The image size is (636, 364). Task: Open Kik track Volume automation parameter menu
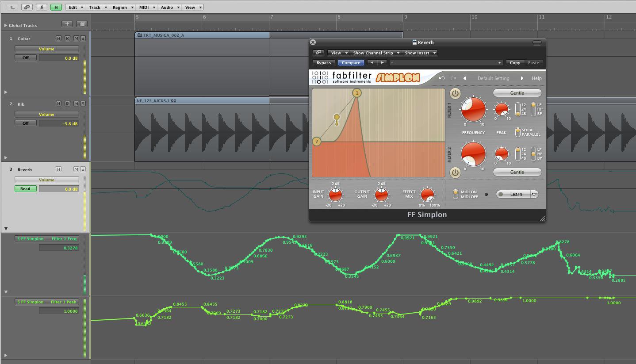(47, 115)
